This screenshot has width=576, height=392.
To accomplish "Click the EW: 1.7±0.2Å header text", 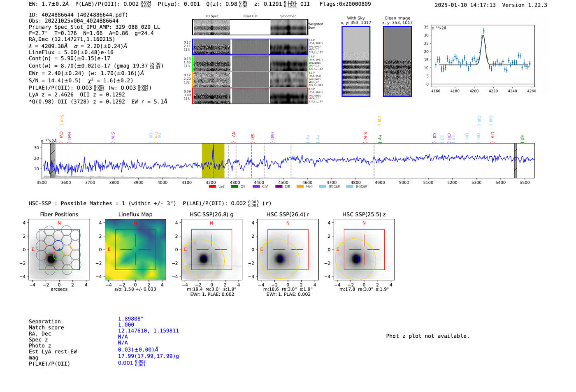I will pyautogui.click(x=49, y=4).
